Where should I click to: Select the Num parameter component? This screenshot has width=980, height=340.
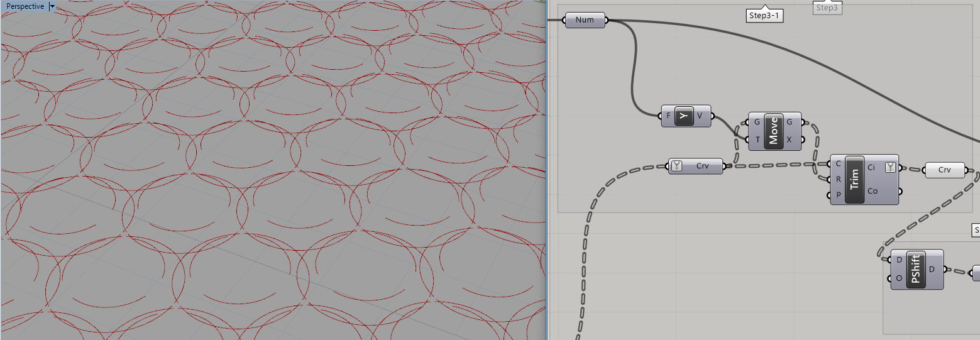click(x=585, y=20)
